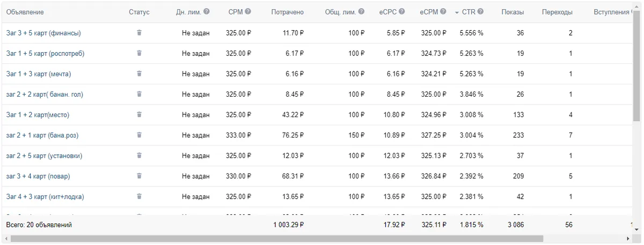This screenshot has width=644, height=245.
Task: Click help icon next to CTR header
Action: (480, 12)
